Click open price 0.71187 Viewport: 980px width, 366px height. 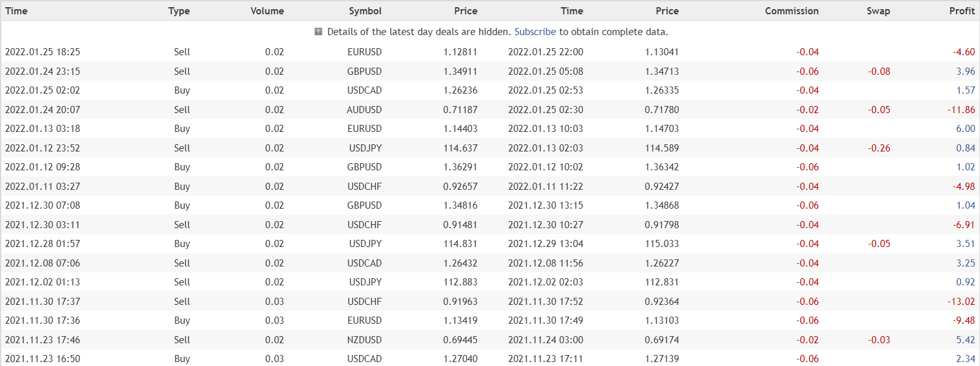pyautogui.click(x=460, y=110)
